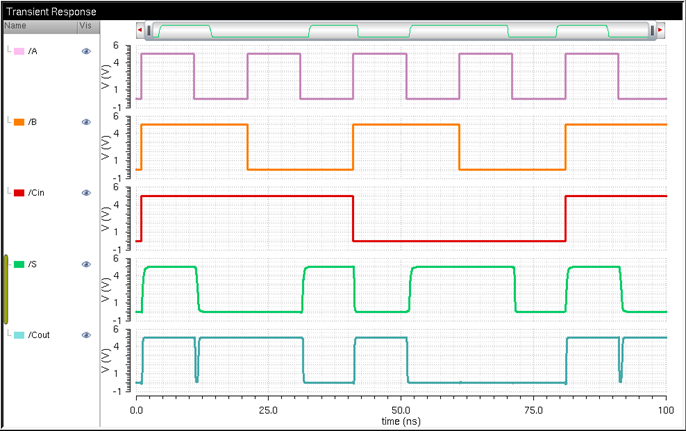Toggle visibility eye for signal /S
This screenshot has width=686, height=431.
pos(86,264)
